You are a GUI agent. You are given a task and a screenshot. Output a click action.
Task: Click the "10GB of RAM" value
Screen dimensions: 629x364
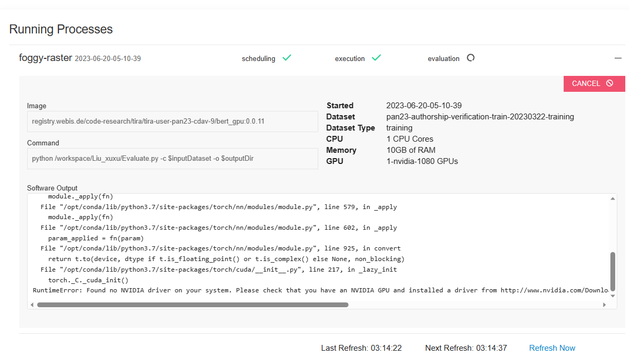pyautogui.click(x=411, y=150)
